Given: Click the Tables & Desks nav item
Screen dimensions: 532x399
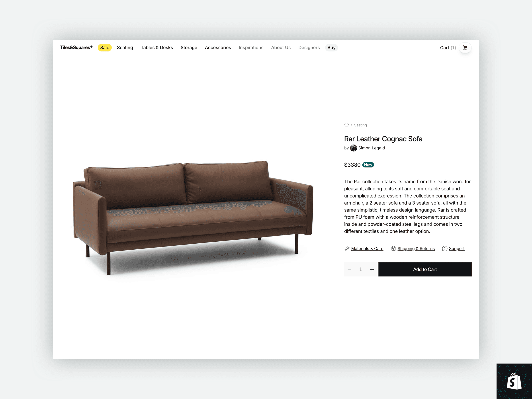Looking at the screenshot, I should coord(157,47).
